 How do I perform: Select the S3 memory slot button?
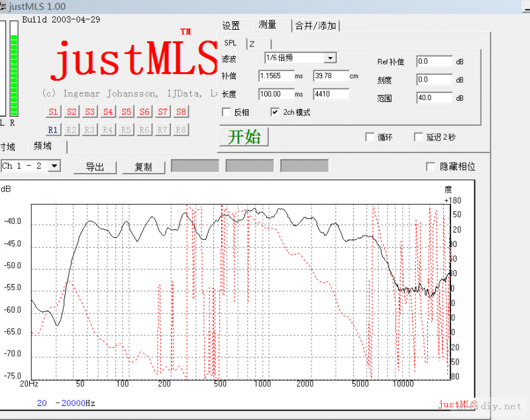coord(89,112)
